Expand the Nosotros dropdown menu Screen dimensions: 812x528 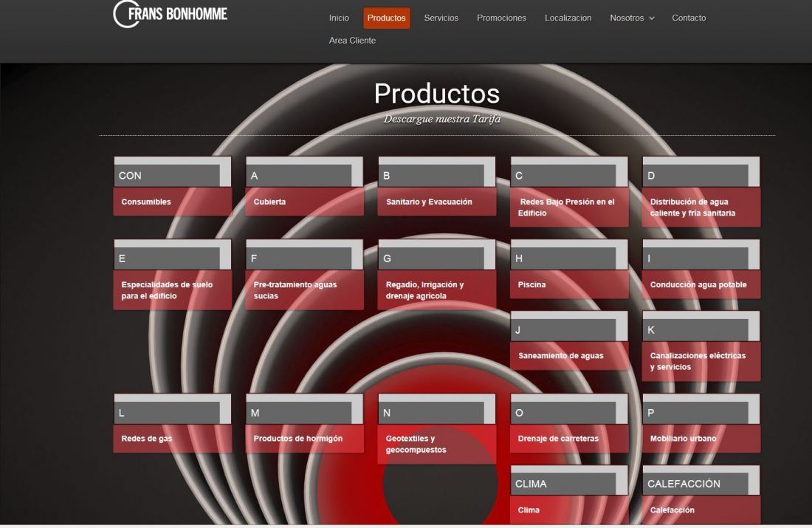633,18
